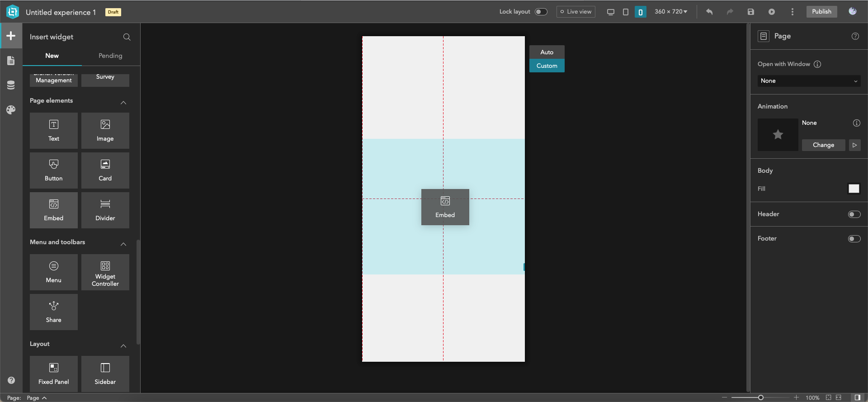The image size is (868, 402).
Task: Adjust the zoom slider handle
Action: pos(761,397)
